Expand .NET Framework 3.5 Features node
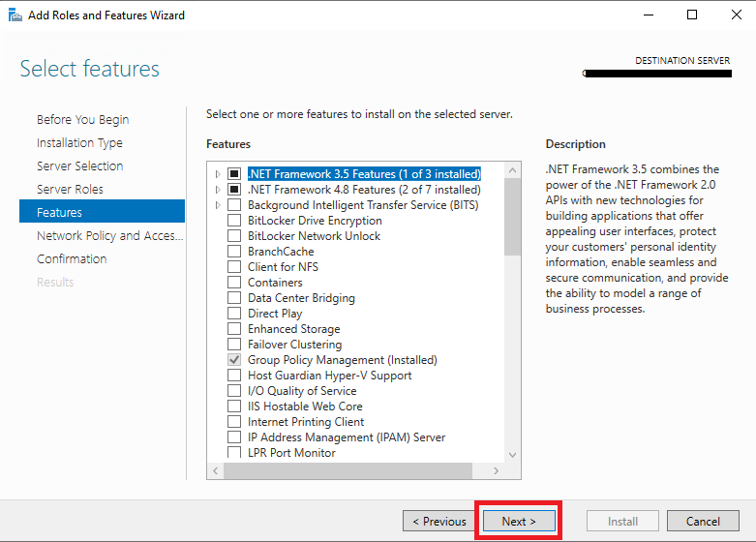This screenshot has height=542, width=756. pyautogui.click(x=218, y=174)
